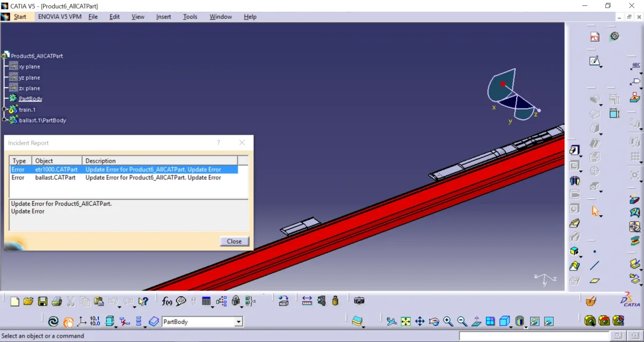Click the Start menu button
Viewport: 644px width, 342px height.
click(x=20, y=17)
